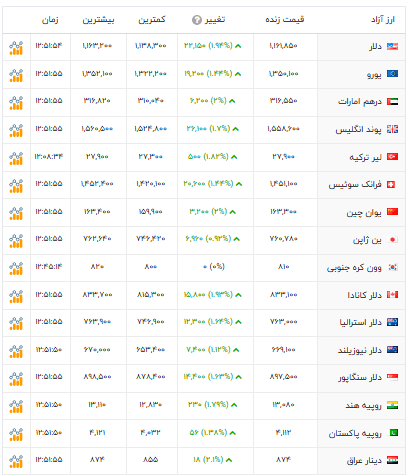Click the Canadian flag beside دلار کانادا

tap(392, 295)
